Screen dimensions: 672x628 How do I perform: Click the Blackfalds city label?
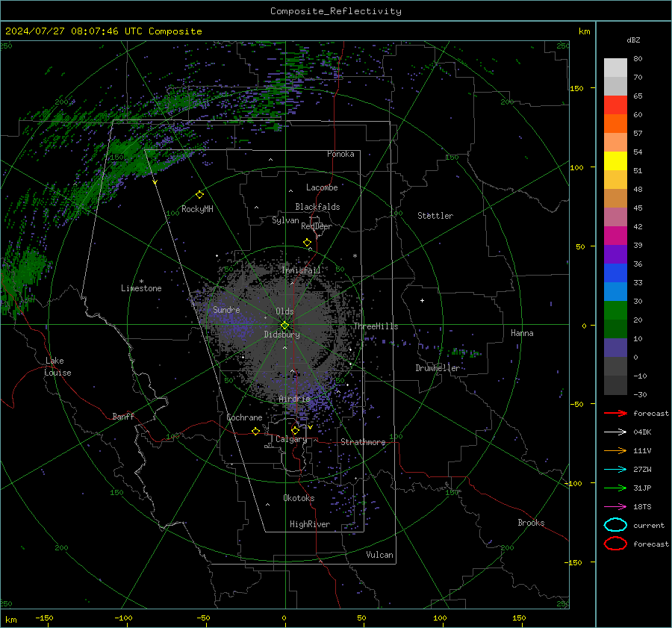[317, 207]
